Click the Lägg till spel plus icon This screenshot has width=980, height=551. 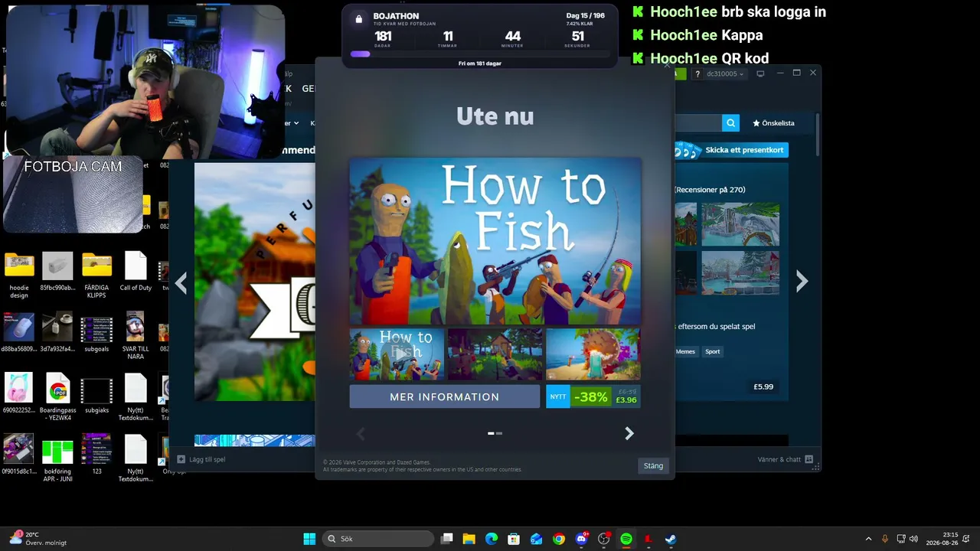(181, 459)
